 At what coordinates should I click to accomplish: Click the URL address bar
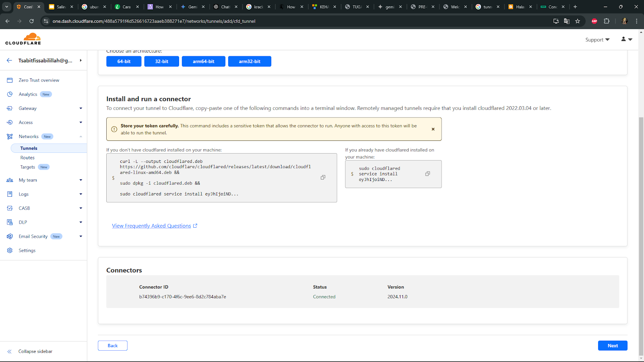click(298, 21)
